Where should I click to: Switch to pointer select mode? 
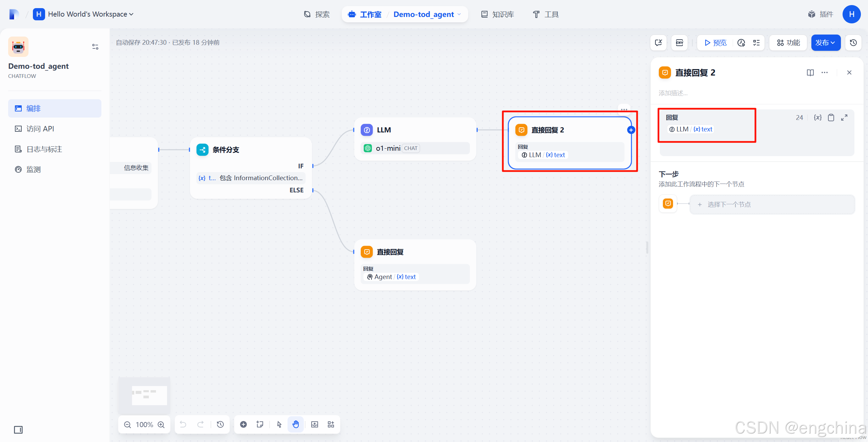279,425
